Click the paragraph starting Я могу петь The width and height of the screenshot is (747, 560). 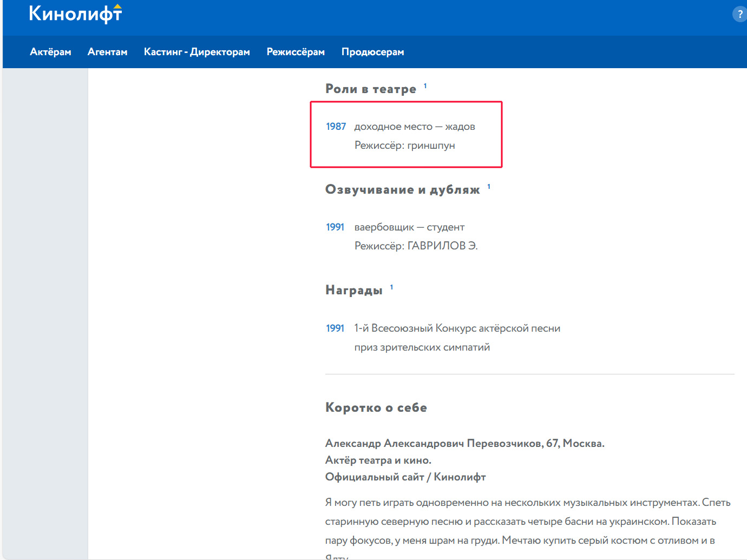pos(528,529)
